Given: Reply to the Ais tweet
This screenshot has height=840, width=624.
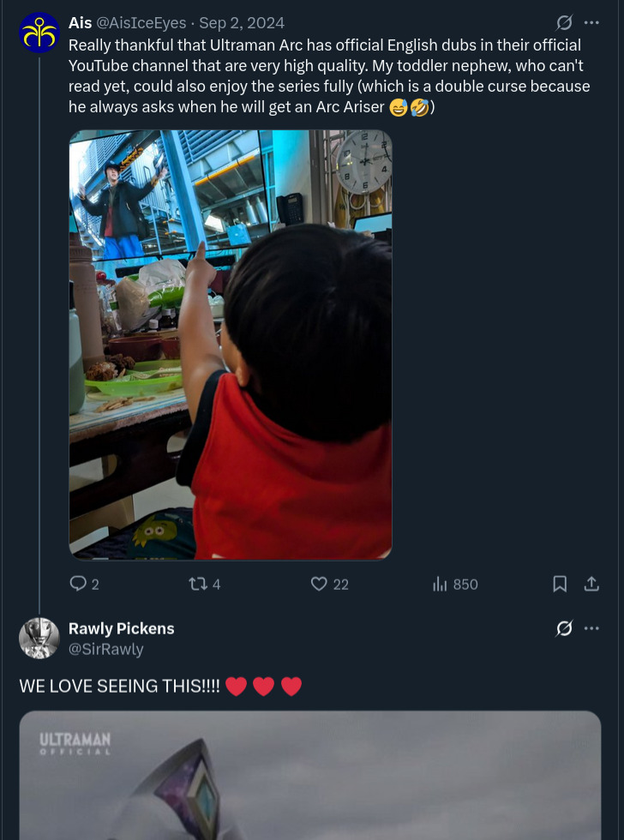Looking at the screenshot, I should coord(79,584).
